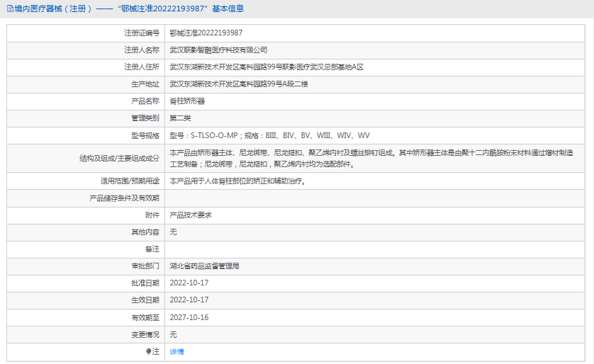The width and height of the screenshot is (594, 364).
Task: Select product name 脊柱矫形器
Action: point(187,101)
